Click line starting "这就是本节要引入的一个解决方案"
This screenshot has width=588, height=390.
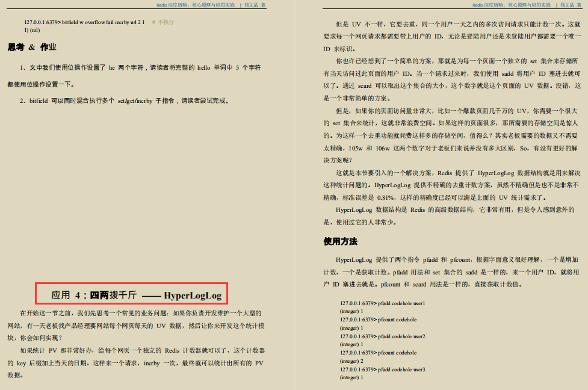click(x=458, y=173)
